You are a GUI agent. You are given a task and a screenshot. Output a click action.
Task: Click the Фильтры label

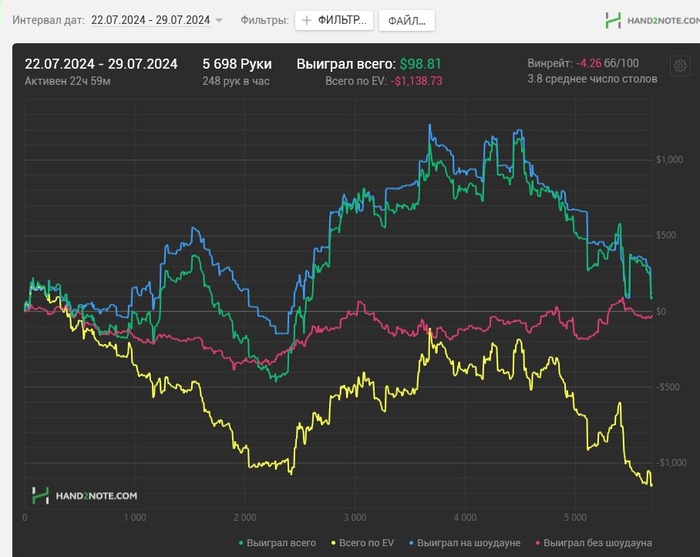[x=264, y=21]
